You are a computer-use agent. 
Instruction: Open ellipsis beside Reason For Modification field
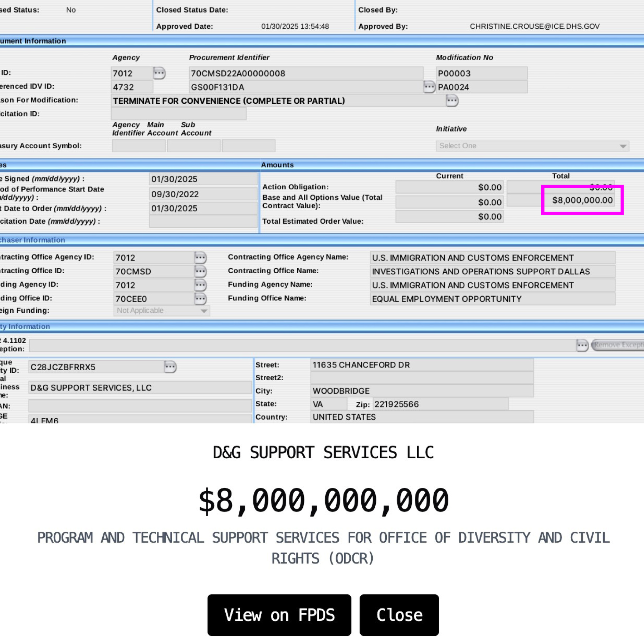coord(452,101)
